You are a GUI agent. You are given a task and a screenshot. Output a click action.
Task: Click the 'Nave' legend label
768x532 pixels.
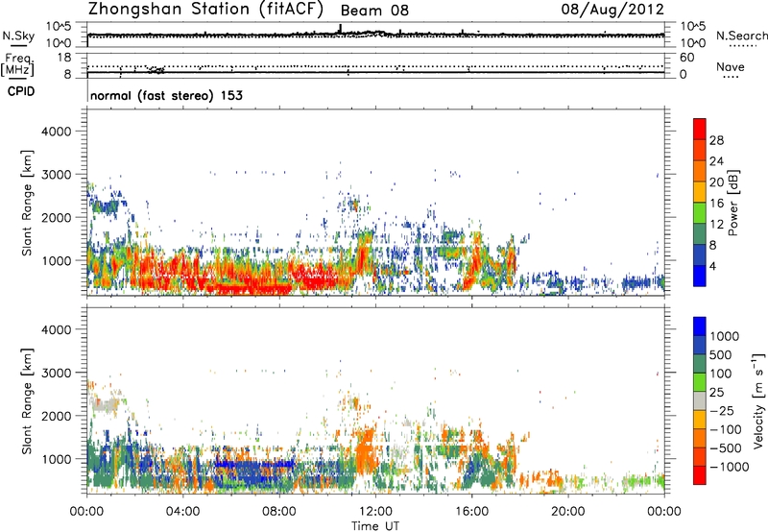(731, 67)
